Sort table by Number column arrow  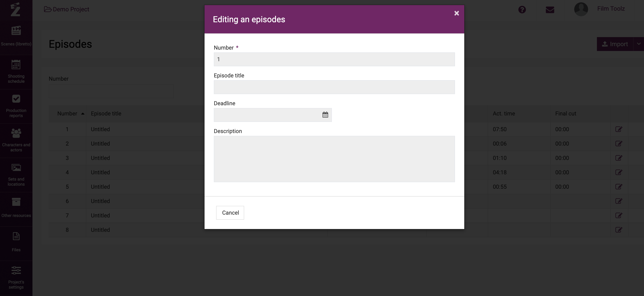83,114
